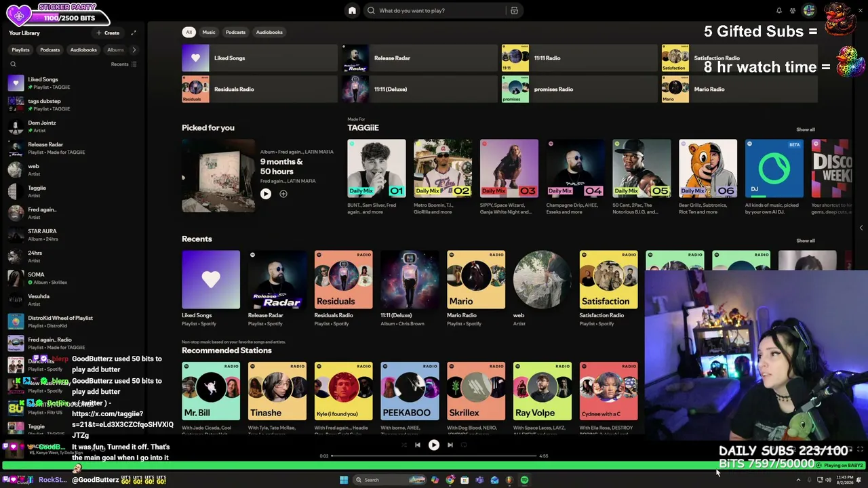Play the 9 months & 50 hours album
This screenshot has width=868, height=488.
(x=266, y=194)
